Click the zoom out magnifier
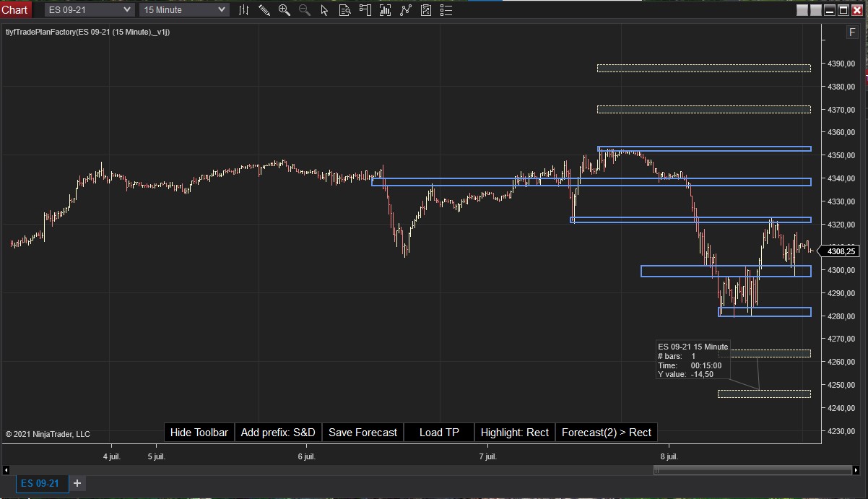 pyautogui.click(x=305, y=10)
